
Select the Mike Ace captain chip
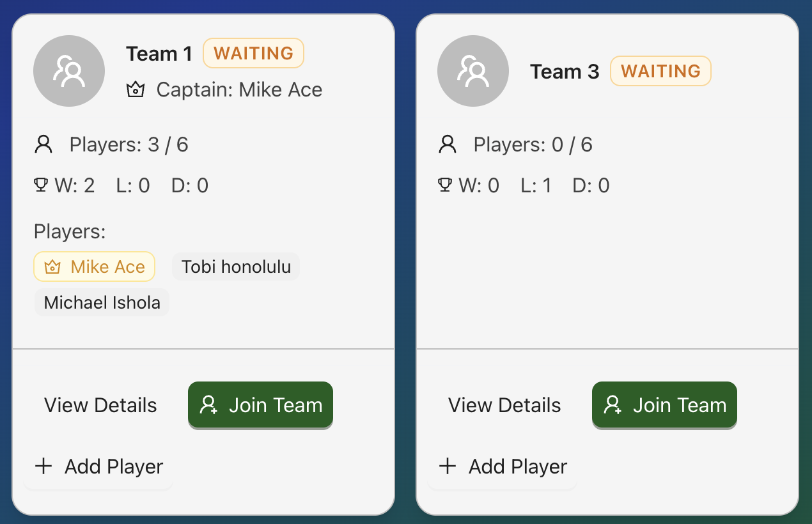[95, 266]
